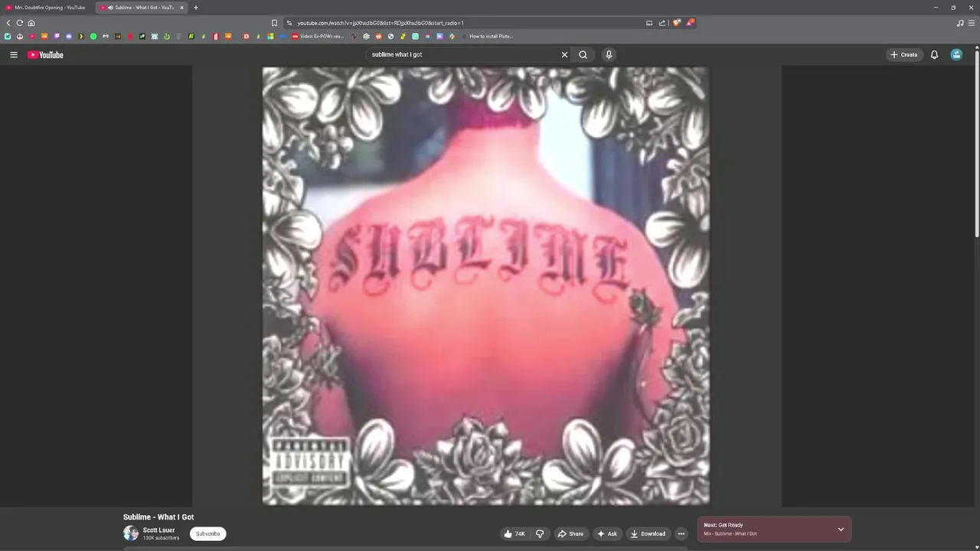This screenshot has height=551, width=980.
Task: Click the '130K subscribers' text
Action: [x=161, y=538]
